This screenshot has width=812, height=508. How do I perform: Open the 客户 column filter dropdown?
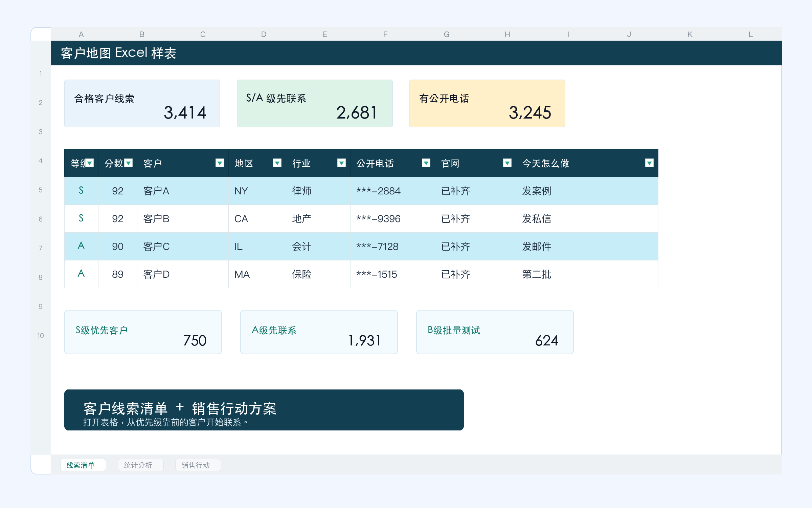220,163
